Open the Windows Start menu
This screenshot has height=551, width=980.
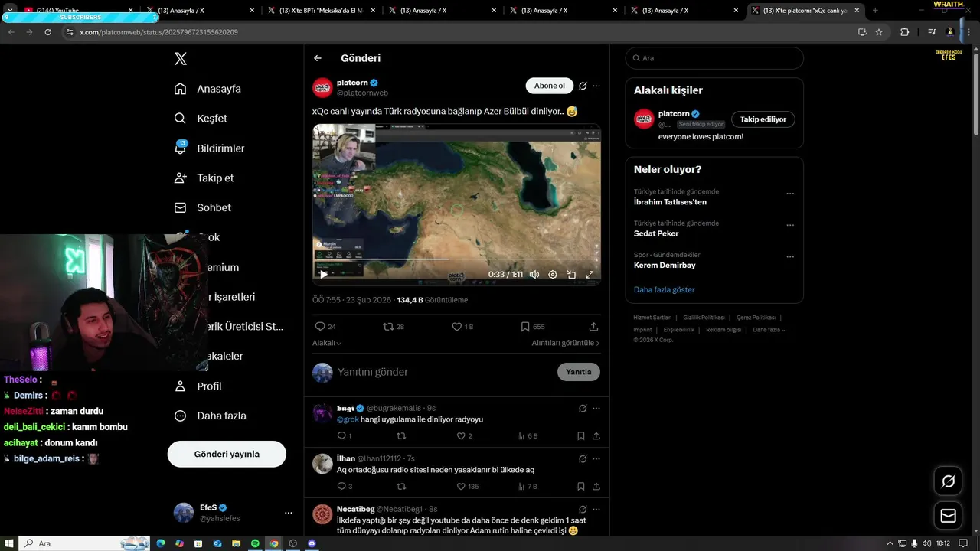(8, 543)
